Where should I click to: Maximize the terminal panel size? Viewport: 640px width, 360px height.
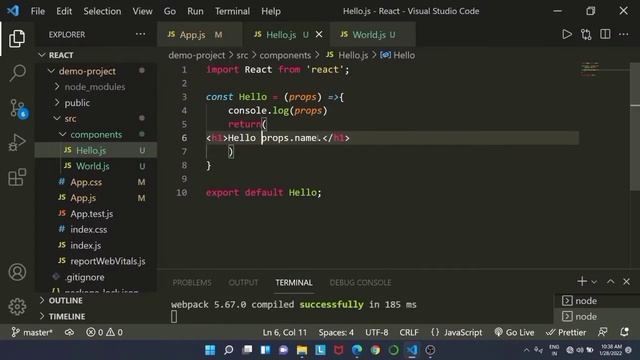coord(611,282)
